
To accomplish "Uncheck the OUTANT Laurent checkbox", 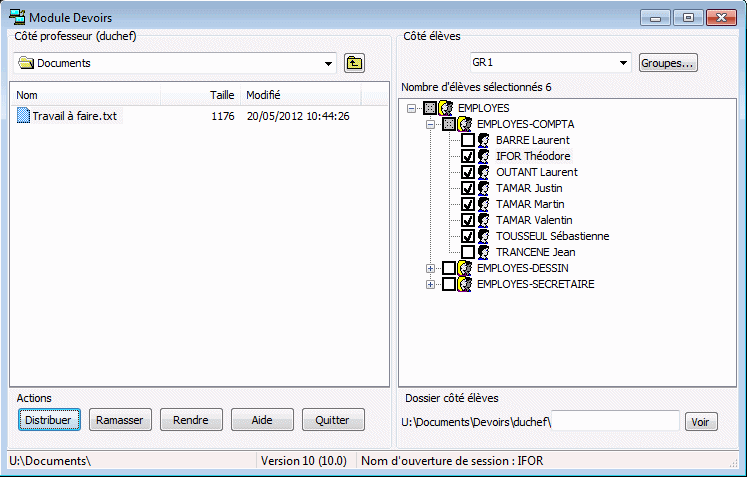I will point(468,172).
